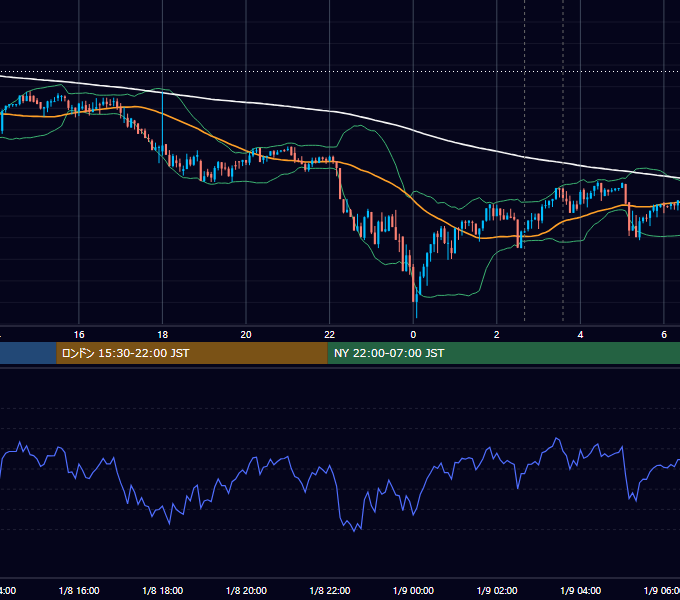Click the 1/9 02:00 time label
680x600 pixels.
point(497,590)
